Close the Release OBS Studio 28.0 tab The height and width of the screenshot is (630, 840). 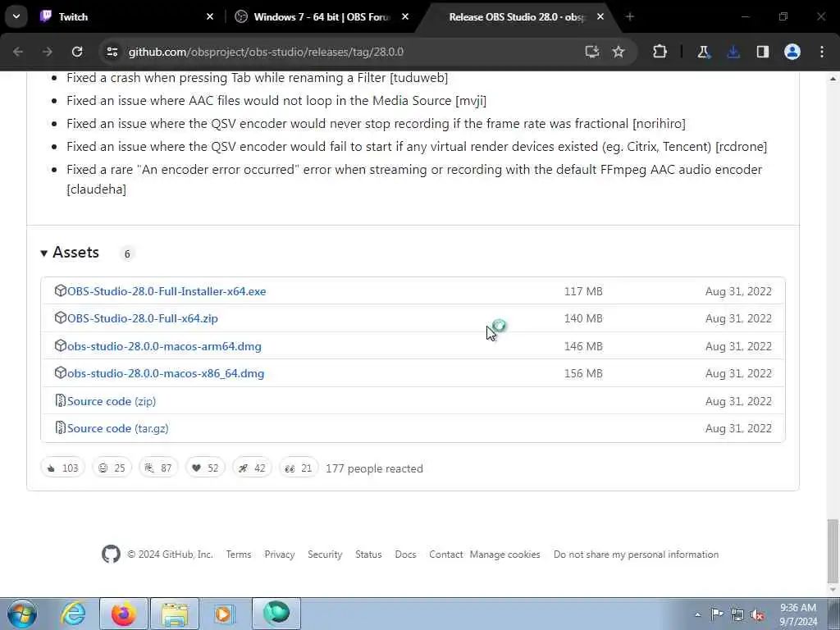click(x=600, y=16)
